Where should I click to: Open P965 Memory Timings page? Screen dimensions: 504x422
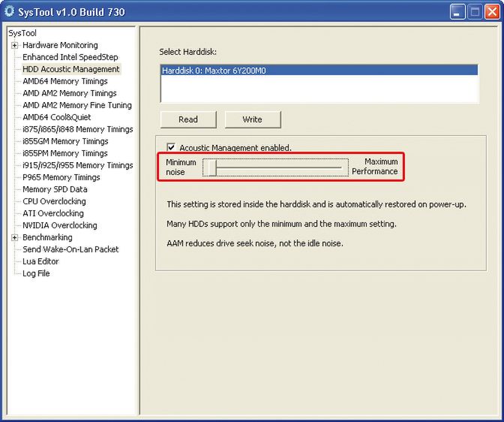(61, 177)
